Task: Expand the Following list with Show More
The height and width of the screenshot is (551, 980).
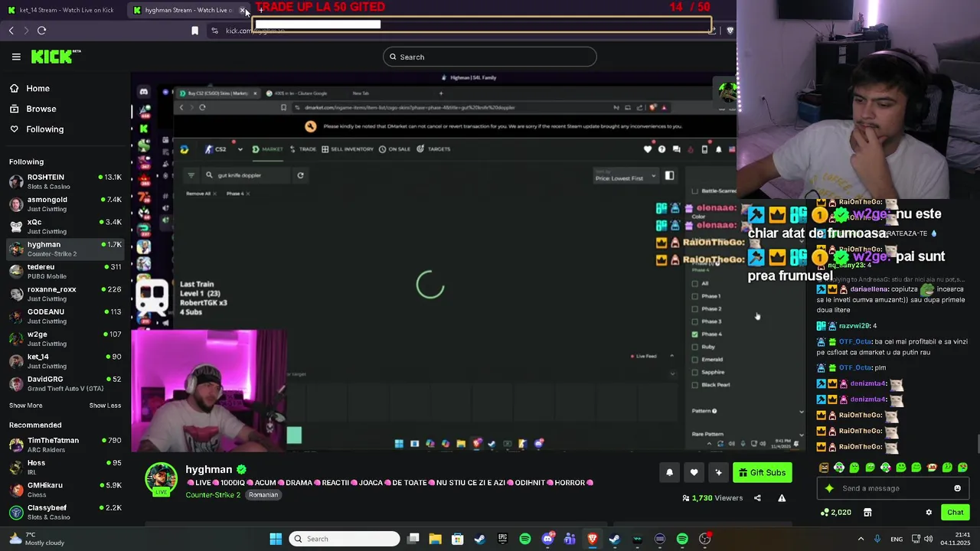Action: pyautogui.click(x=26, y=406)
